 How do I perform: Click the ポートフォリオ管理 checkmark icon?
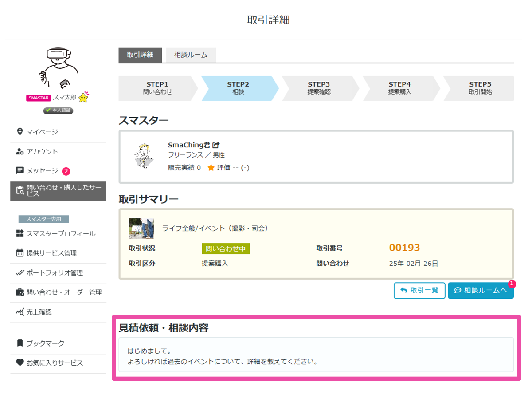pos(20,273)
